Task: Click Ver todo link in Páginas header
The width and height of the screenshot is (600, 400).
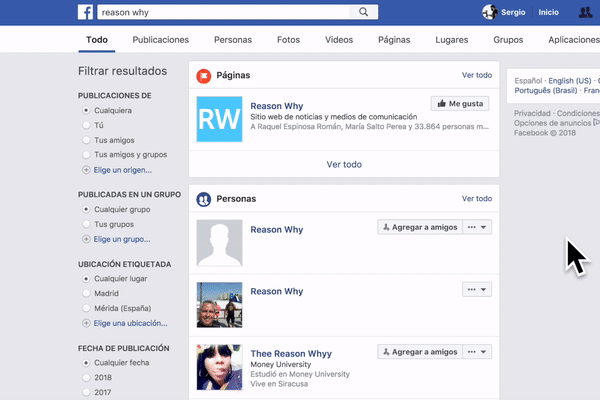Action: 477,75
